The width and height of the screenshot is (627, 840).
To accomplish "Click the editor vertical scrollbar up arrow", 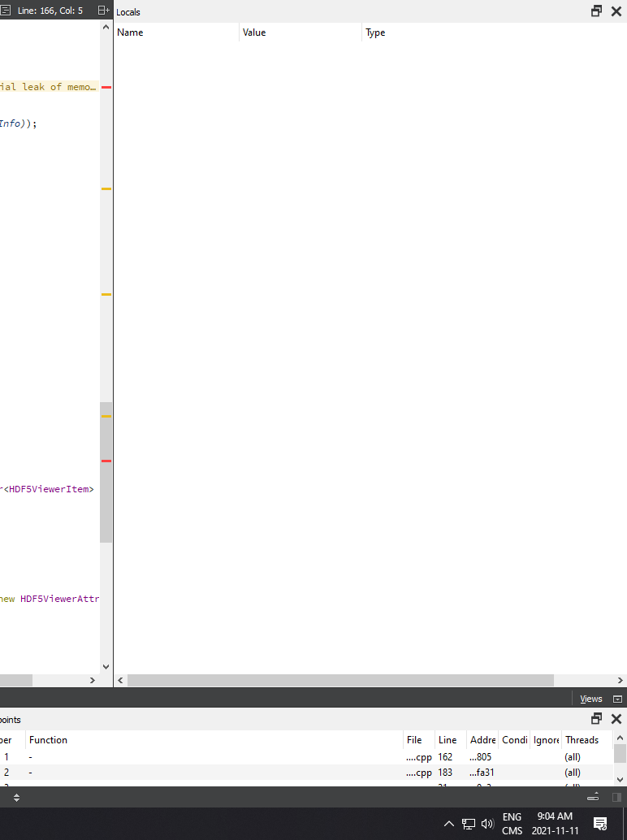I will [106, 27].
